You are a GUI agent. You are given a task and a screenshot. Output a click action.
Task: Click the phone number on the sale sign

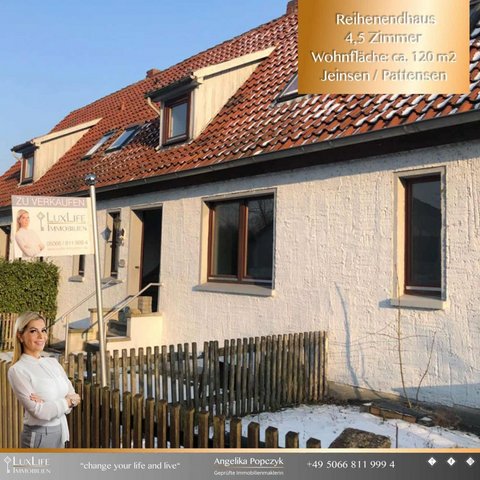click(x=67, y=243)
